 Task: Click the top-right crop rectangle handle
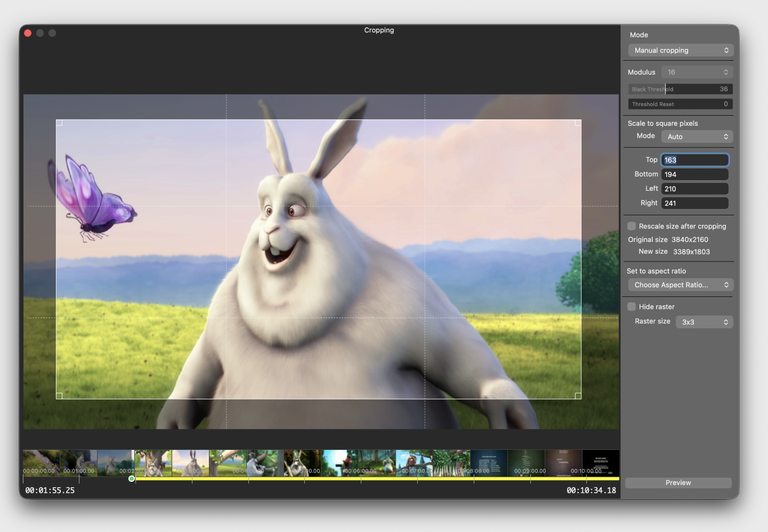(578, 123)
